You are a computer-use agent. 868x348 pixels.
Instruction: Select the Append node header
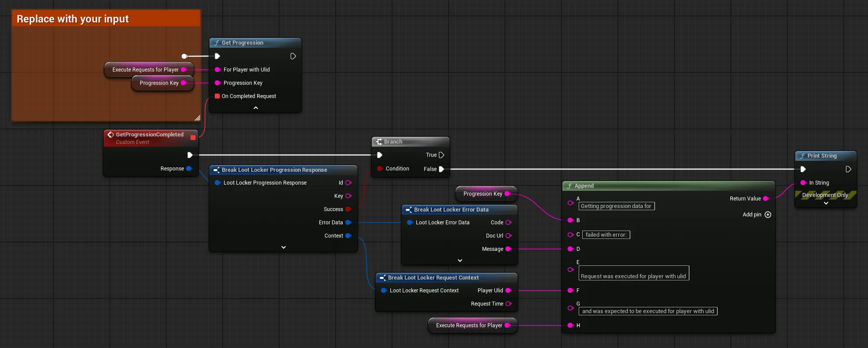pos(669,186)
